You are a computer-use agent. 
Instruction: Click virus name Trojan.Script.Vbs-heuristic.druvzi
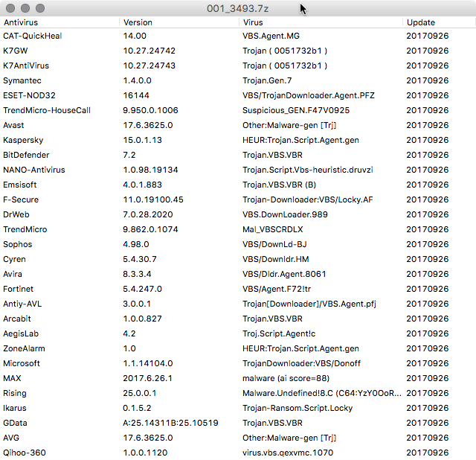click(x=307, y=170)
